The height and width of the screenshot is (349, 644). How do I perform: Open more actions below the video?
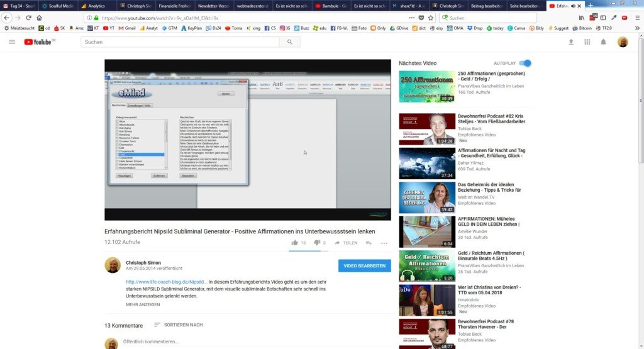[384, 243]
